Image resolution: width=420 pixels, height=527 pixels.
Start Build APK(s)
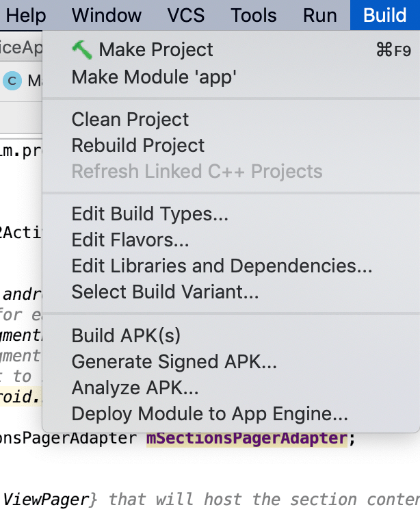[x=126, y=335]
